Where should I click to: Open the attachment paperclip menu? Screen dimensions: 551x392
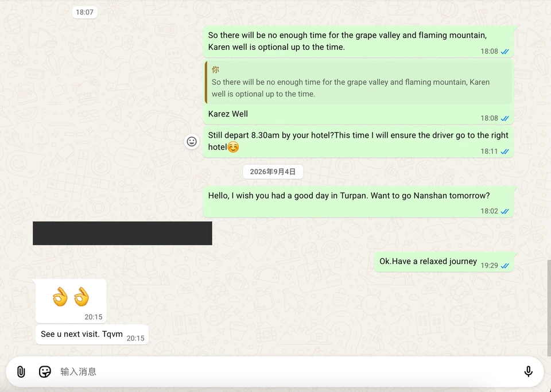pos(21,372)
